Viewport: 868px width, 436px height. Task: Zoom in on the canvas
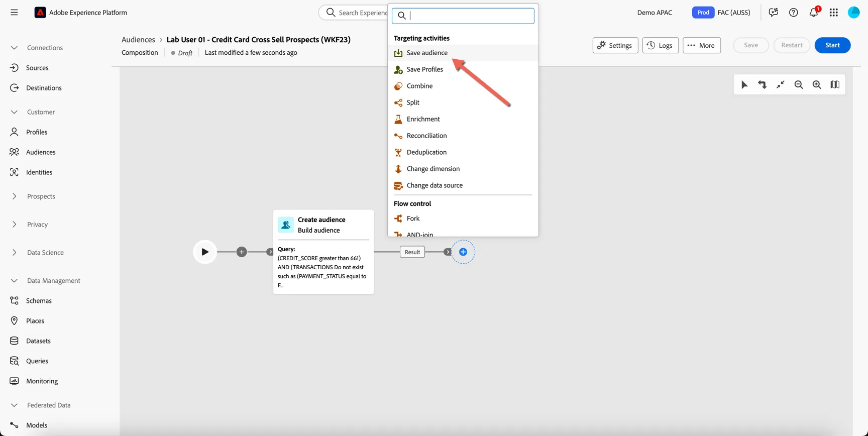point(817,85)
